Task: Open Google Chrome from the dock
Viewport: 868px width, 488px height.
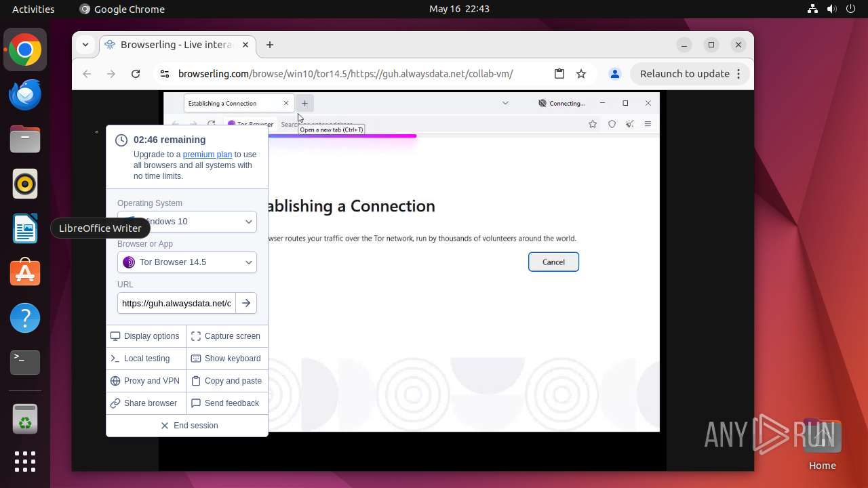Action: 25,49
